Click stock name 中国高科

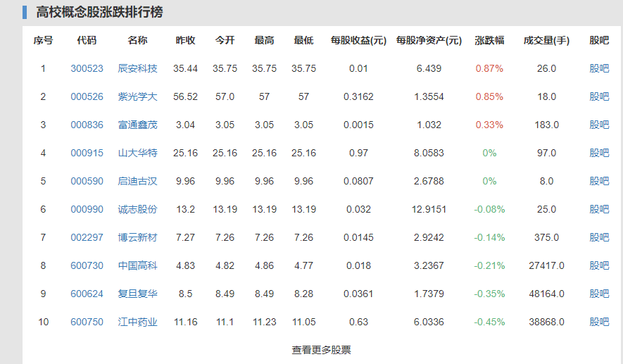(x=137, y=265)
